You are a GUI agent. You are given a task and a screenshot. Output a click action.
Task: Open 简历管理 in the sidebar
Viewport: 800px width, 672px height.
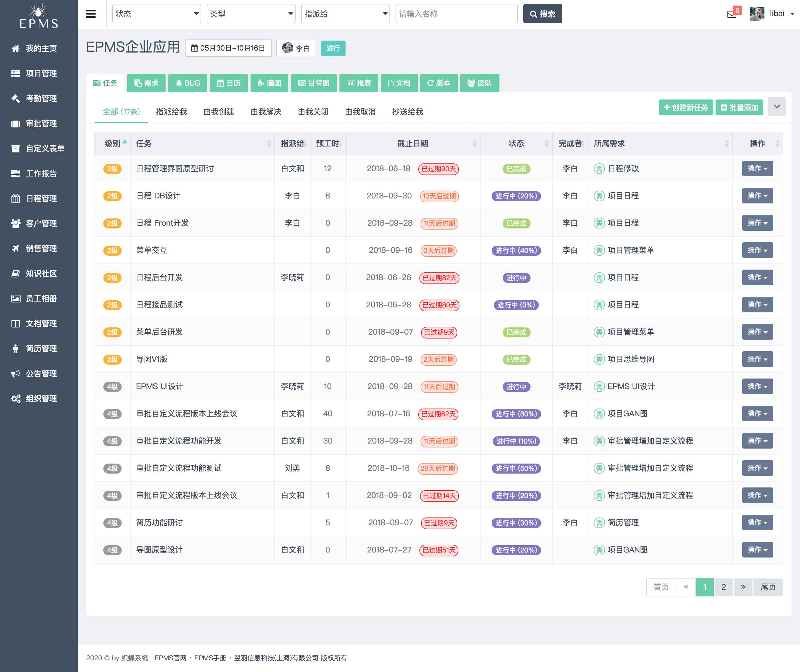point(39,349)
